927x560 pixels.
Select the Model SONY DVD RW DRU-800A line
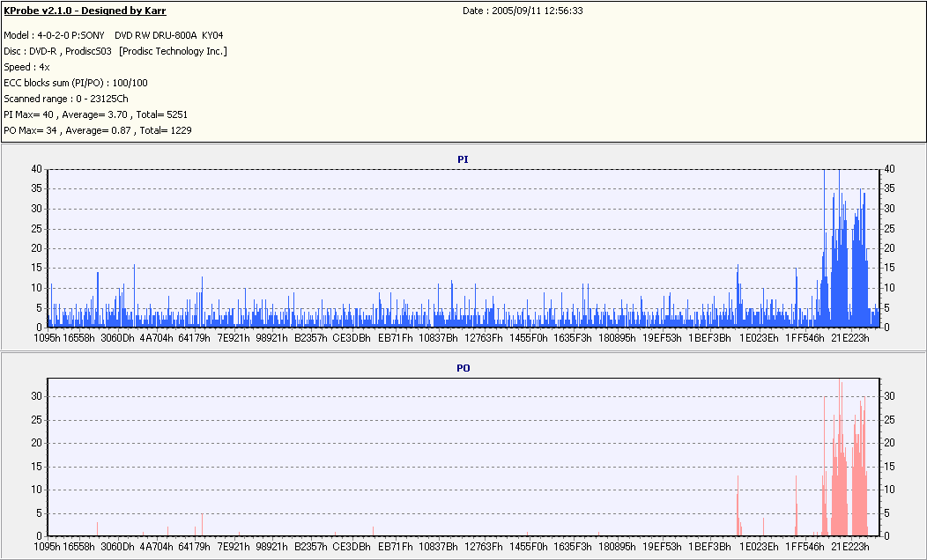[114, 35]
